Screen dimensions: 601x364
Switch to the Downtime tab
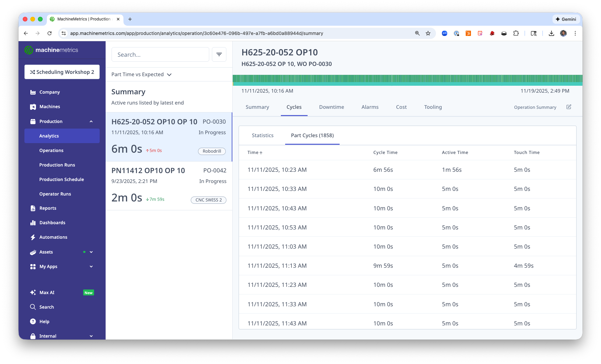tap(331, 107)
